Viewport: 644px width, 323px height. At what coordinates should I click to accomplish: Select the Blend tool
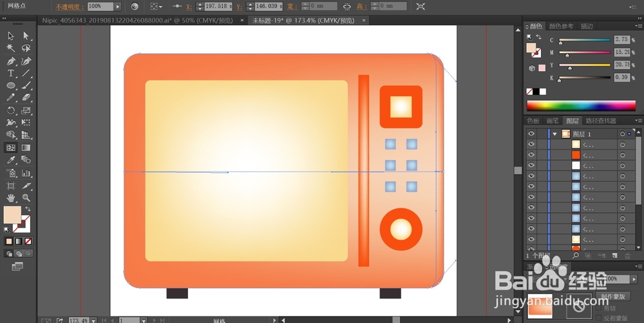[x=26, y=160]
